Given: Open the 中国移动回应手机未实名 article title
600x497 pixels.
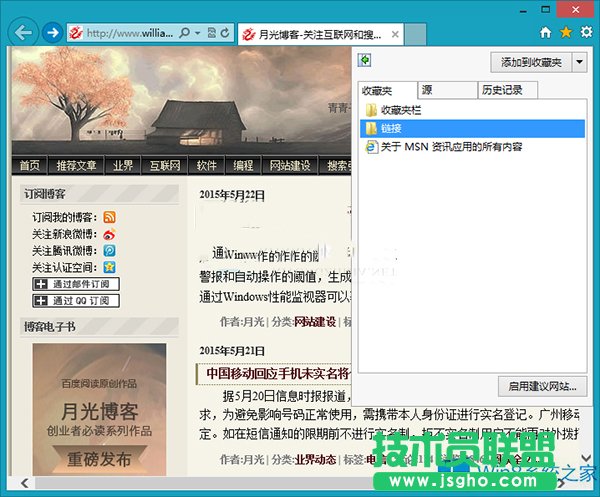Looking at the screenshot, I should click(278, 373).
